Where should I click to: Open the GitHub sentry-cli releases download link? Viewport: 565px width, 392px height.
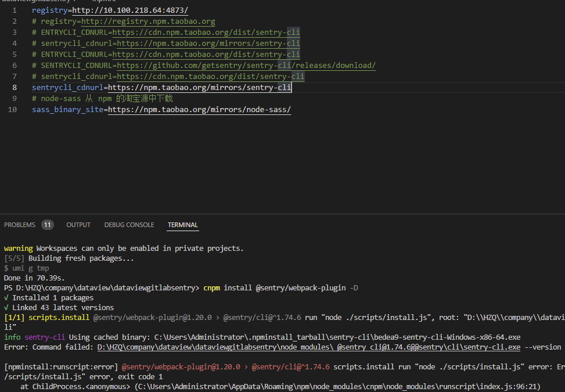click(x=244, y=65)
